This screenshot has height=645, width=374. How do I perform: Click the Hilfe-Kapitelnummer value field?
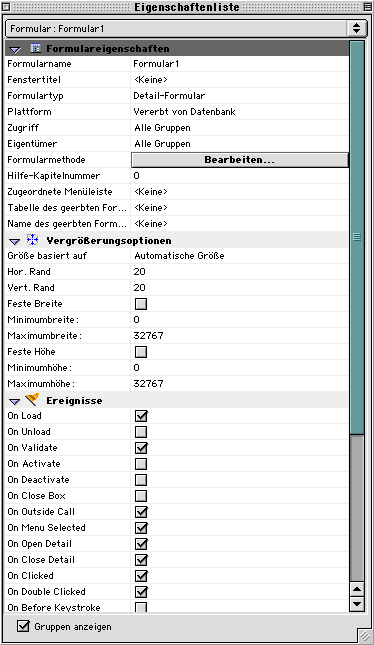coord(239,176)
